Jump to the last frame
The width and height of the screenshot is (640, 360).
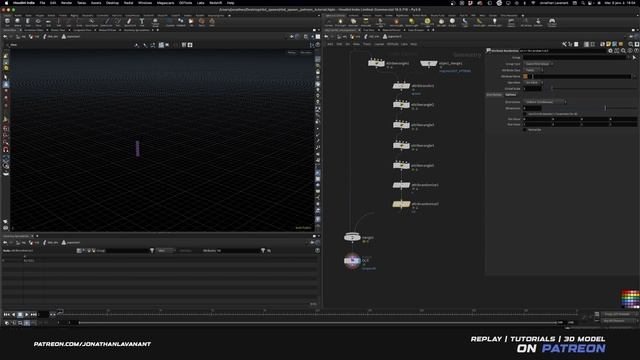click(x=33, y=314)
